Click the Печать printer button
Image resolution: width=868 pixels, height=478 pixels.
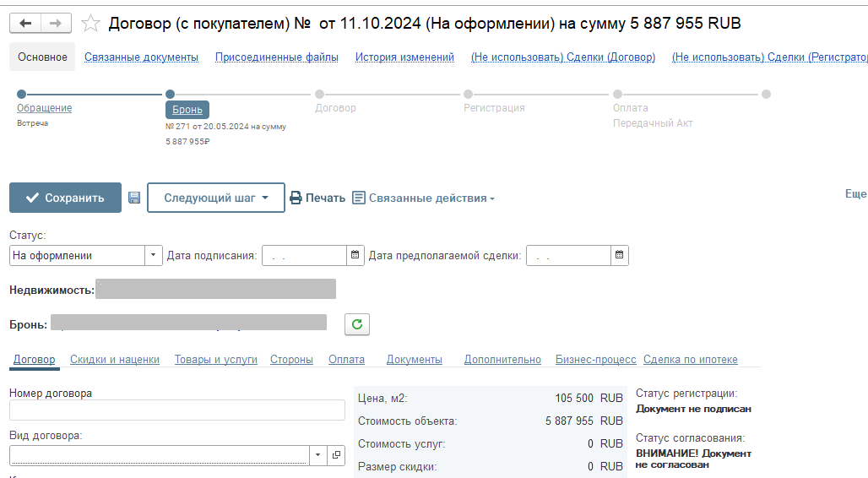[317, 198]
